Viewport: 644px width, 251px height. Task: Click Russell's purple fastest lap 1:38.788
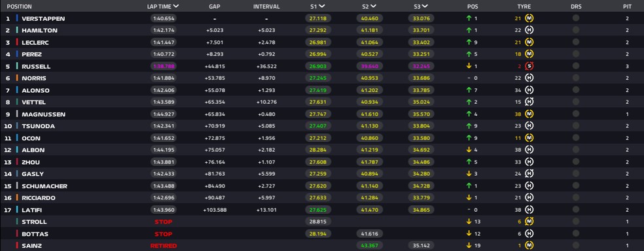pos(164,67)
